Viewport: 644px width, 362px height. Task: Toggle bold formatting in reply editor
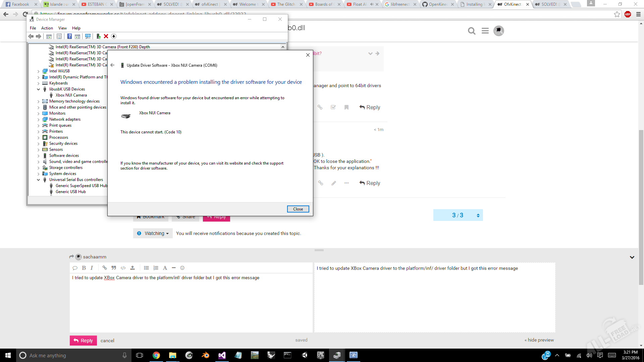point(84,268)
